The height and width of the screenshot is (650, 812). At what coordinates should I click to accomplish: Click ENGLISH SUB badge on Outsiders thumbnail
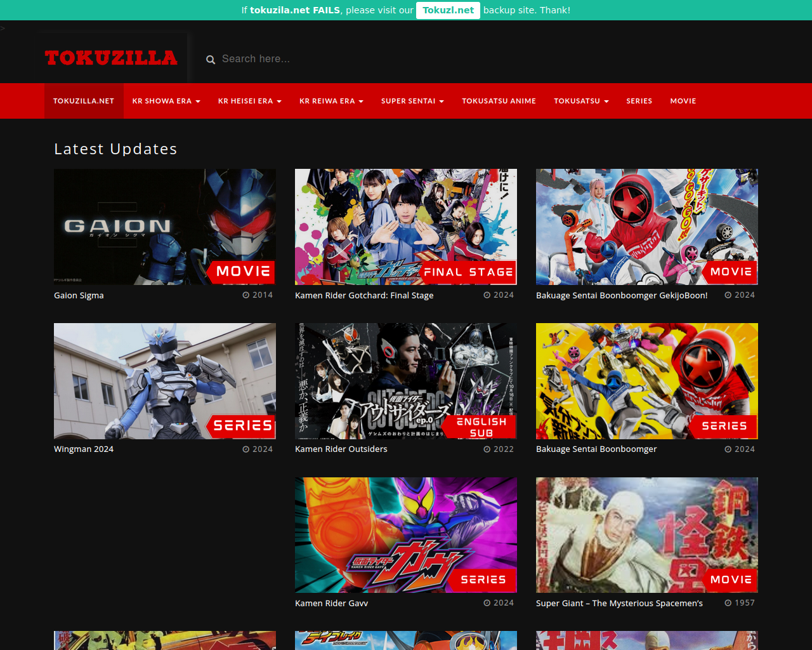[x=480, y=427]
